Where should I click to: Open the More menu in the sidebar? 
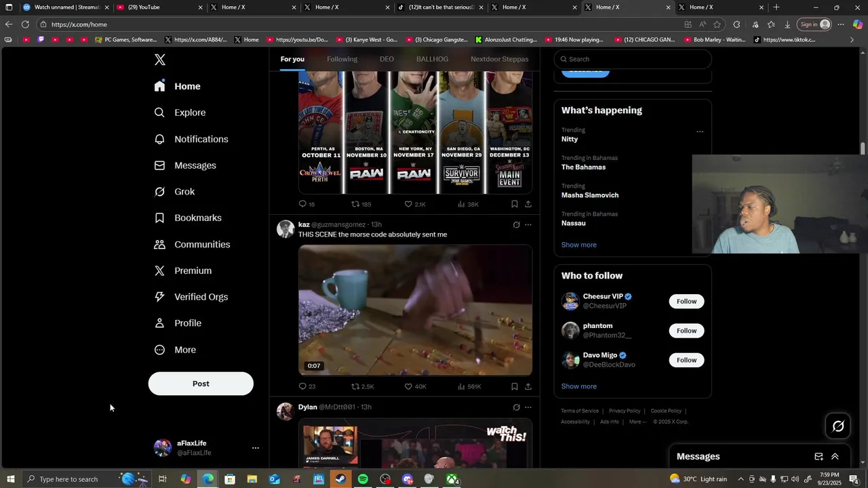tap(175, 350)
